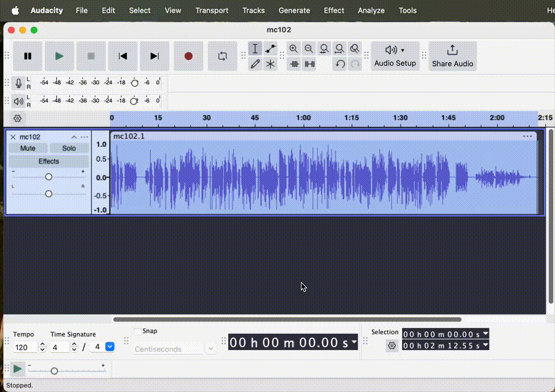Click Silence audio selection icon
555x392 pixels.
point(309,64)
